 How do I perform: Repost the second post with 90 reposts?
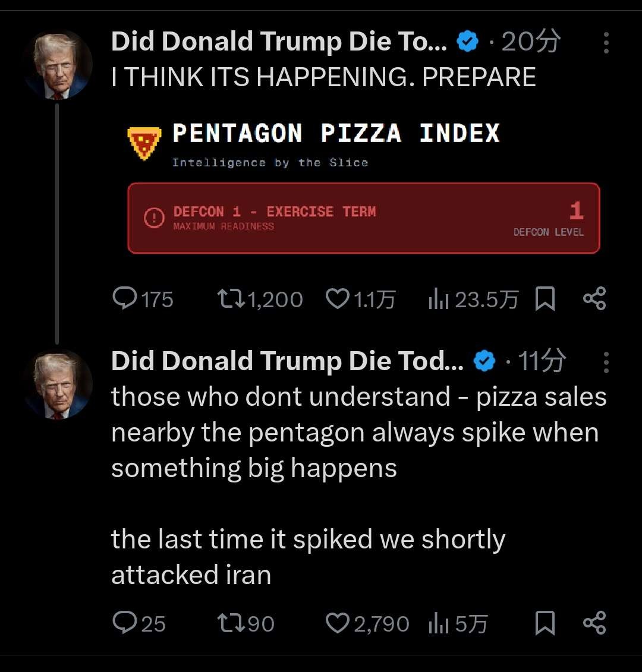(231, 623)
